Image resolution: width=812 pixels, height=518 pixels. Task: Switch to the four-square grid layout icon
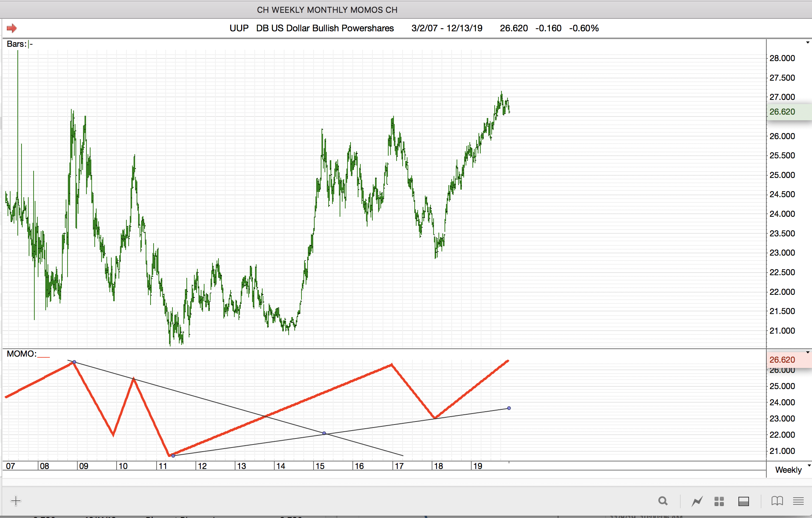tap(719, 501)
